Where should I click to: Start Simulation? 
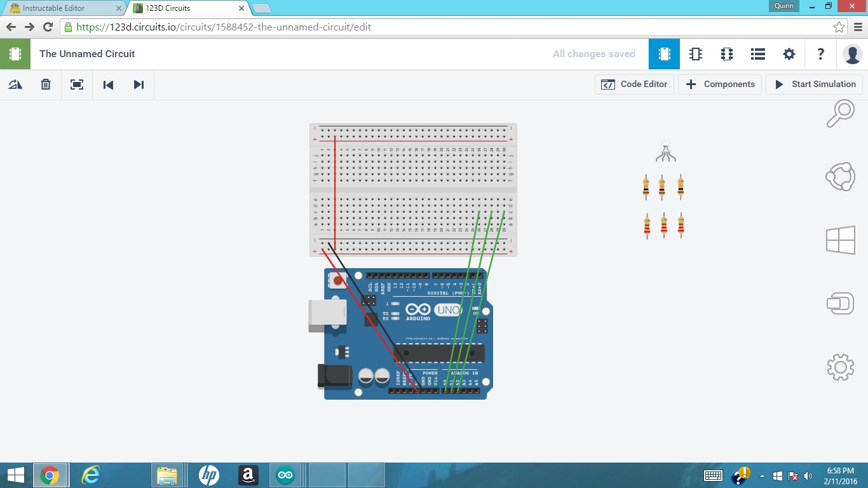click(x=815, y=84)
